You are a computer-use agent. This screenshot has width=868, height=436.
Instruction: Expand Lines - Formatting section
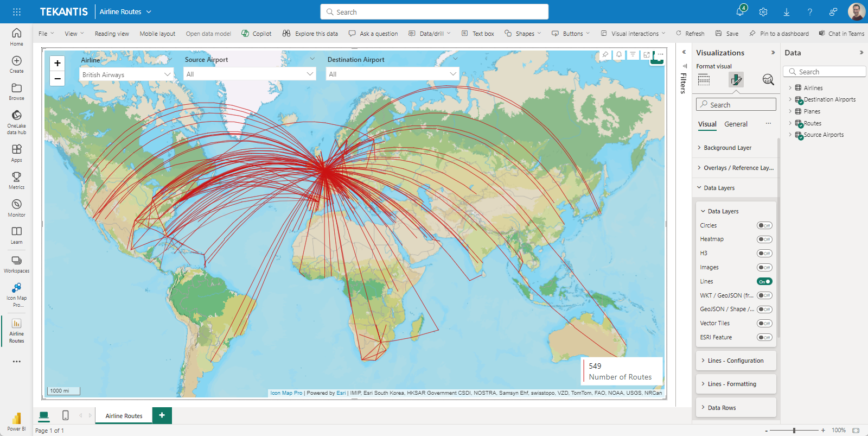[x=736, y=384]
